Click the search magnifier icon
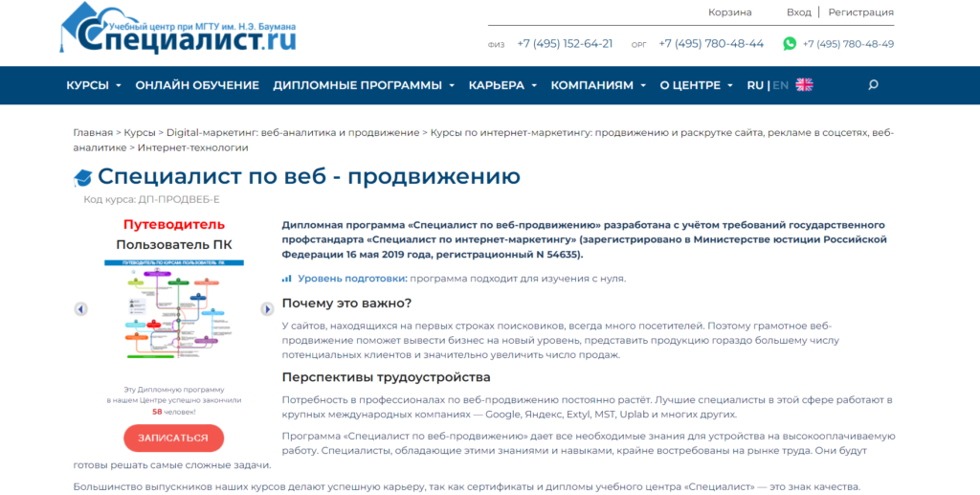 [873, 85]
